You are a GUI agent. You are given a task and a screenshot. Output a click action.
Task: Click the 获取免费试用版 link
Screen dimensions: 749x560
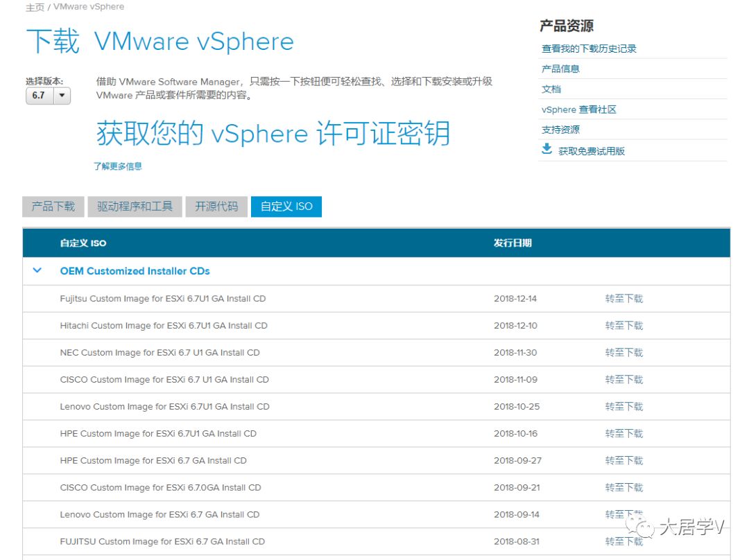coord(592,151)
